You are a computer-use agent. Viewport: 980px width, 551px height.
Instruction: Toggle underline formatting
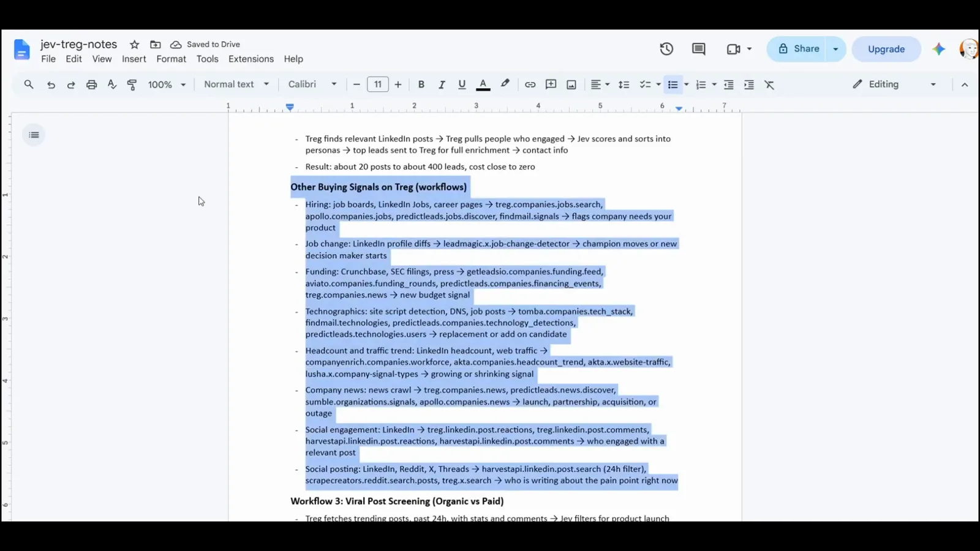pos(462,84)
